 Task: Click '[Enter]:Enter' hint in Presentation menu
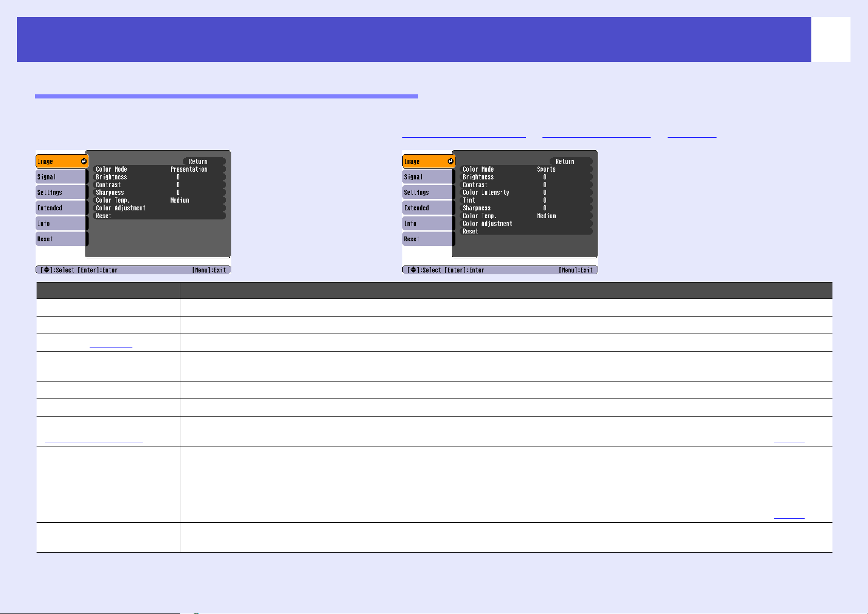pos(98,270)
